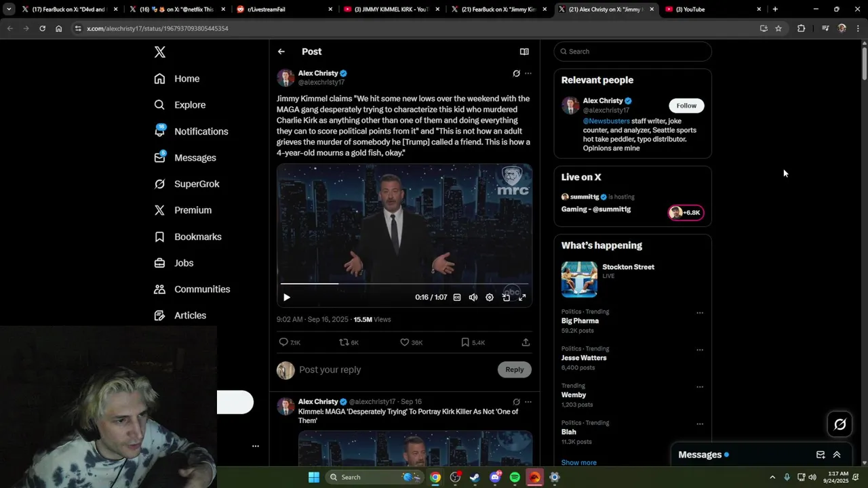Viewport: 868px width, 488px height.
Task: Reload the page
Action: [x=42, y=28]
